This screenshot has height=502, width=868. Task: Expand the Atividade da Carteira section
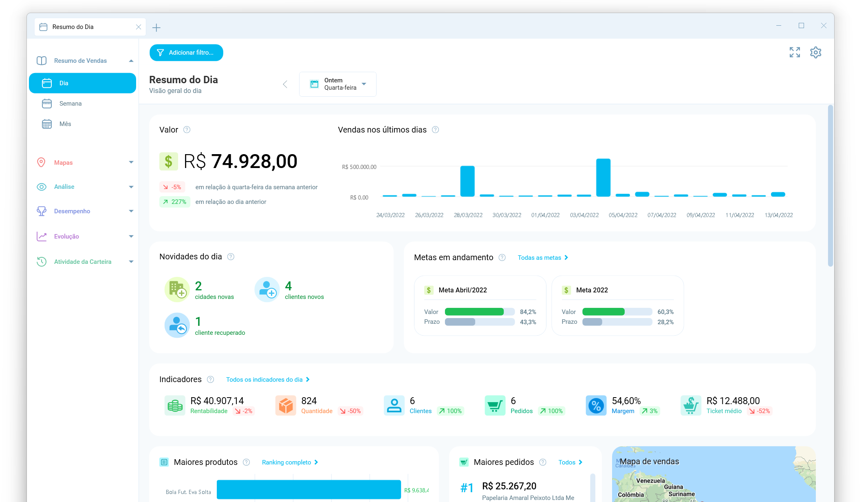coord(131,262)
